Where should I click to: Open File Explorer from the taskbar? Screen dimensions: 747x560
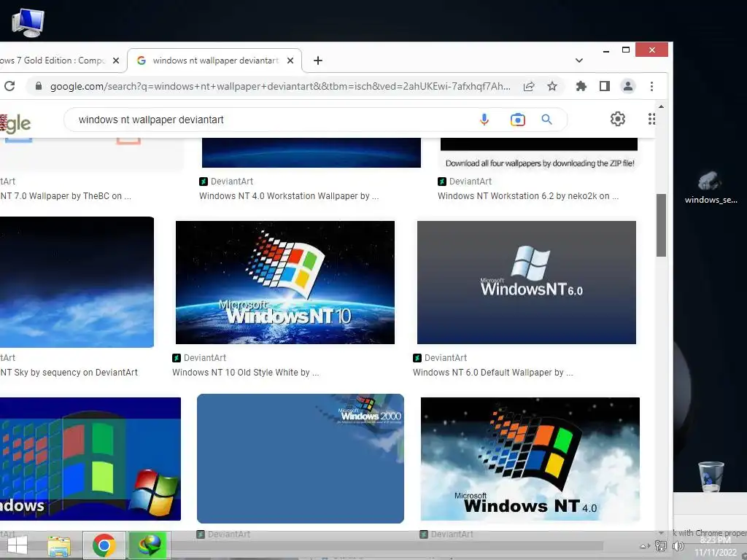(x=59, y=545)
